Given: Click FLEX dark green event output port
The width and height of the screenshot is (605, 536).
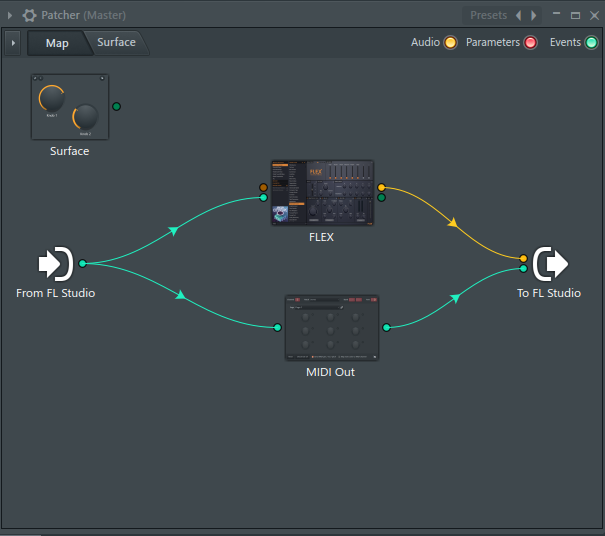Looking at the screenshot, I should coord(381,198).
